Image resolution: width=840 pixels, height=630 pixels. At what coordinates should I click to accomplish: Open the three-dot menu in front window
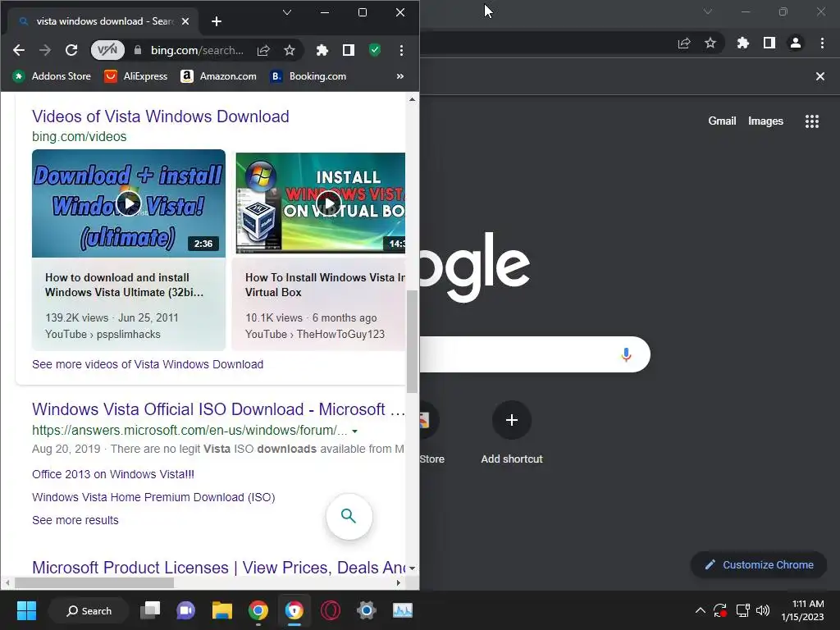click(401, 50)
